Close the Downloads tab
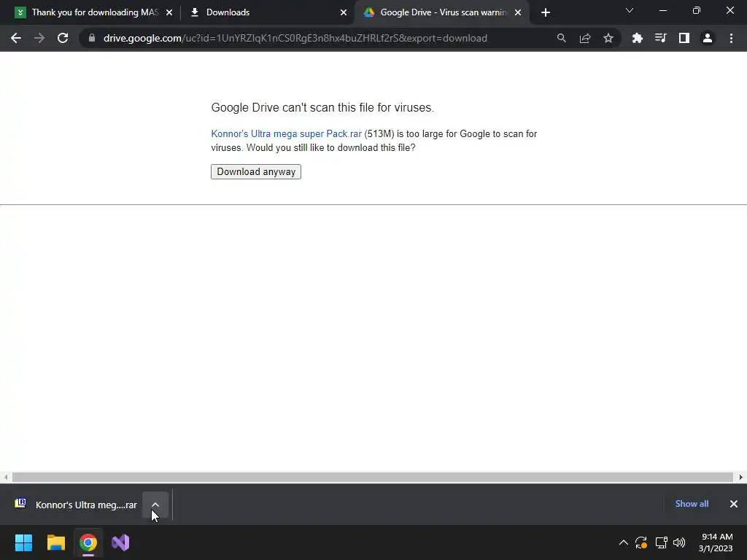Screen dimensions: 747x560 coord(343,13)
